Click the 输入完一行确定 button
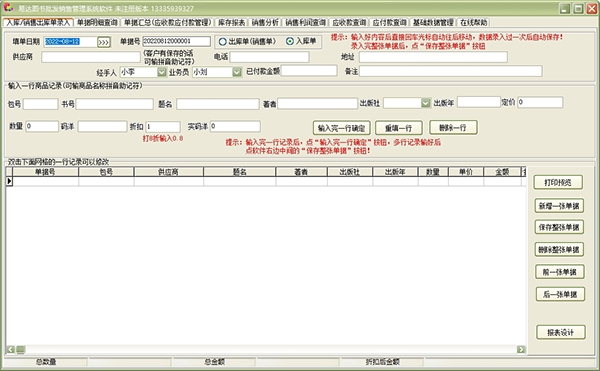Screen dimensions: 600x371 pos(341,128)
